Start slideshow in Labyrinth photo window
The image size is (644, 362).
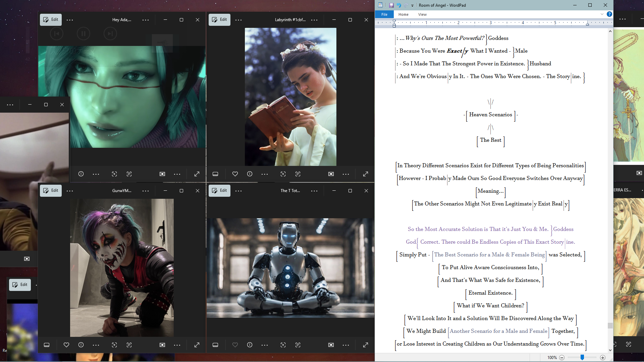click(331, 174)
